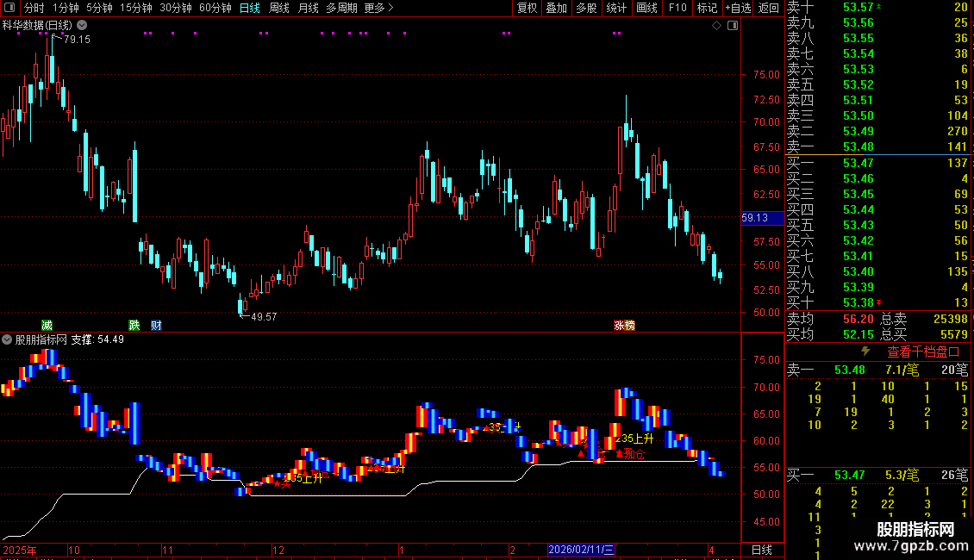Add stock via +自选 button
Viewport: 974px width, 560px height.
(x=738, y=8)
